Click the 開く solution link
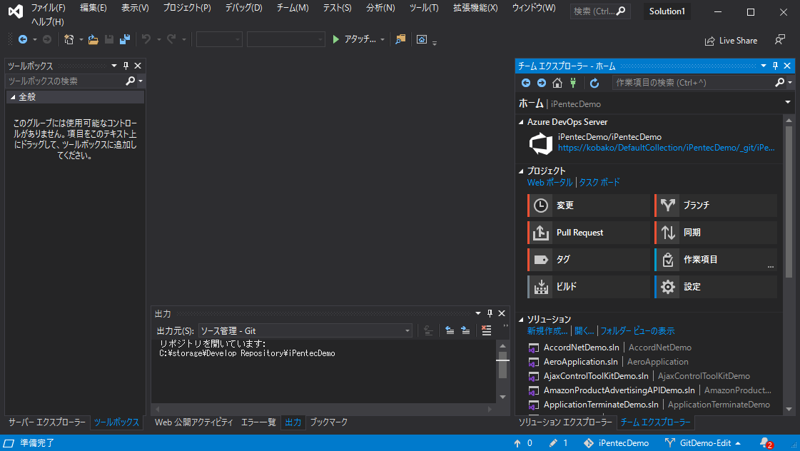Screen dimensions: 800x451 [584, 331]
